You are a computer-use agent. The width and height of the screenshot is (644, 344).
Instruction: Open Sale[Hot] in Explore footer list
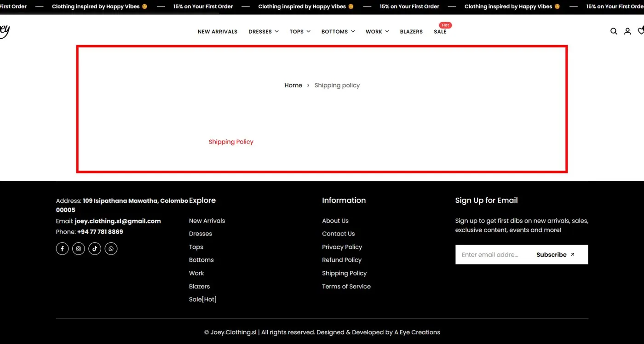(203, 299)
